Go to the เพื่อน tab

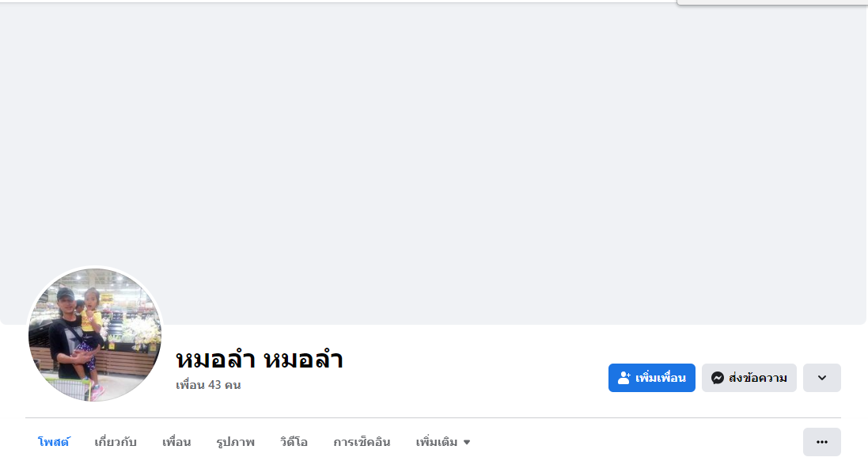(x=176, y=442)
